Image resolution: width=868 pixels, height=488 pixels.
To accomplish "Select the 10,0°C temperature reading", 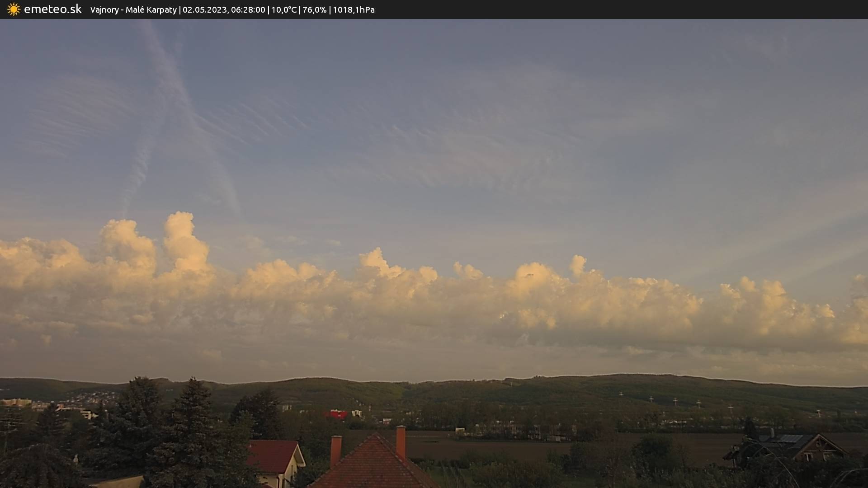I will [x=284, y=10].
